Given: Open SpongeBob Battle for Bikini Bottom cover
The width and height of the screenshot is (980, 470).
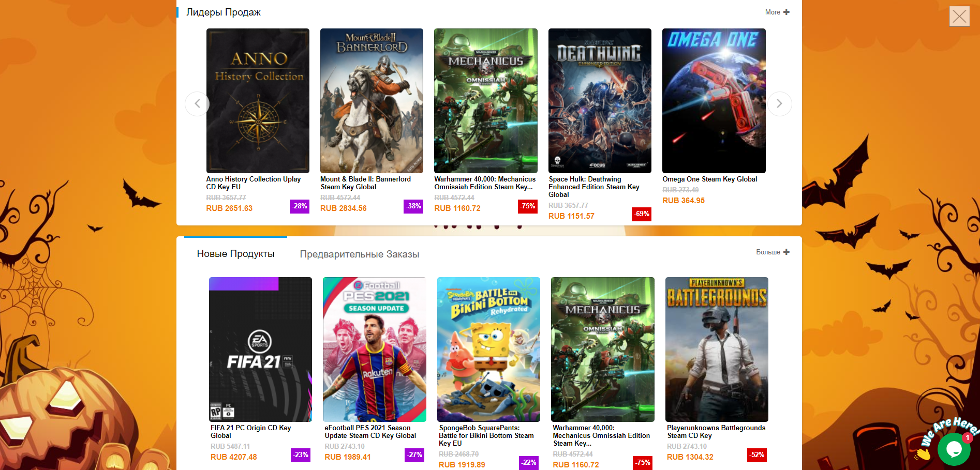Looking at the screenshot, I should [488, 350].
